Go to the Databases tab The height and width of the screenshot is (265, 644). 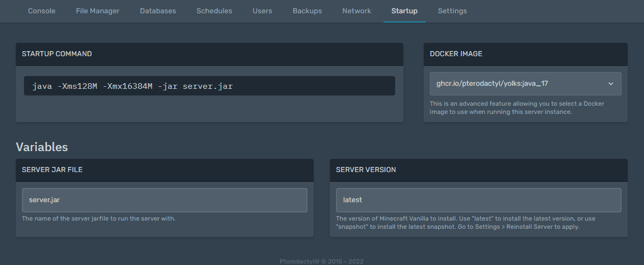click(158, 11)
